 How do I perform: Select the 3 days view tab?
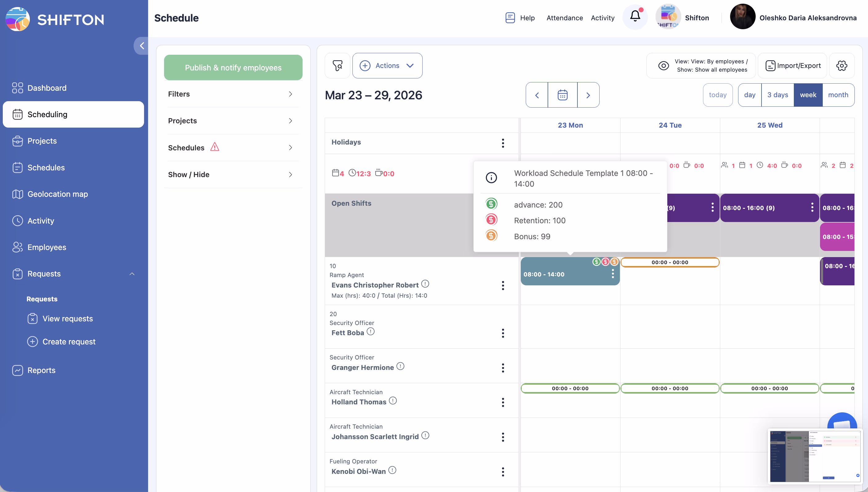pyautogui.click(x=778, y=95)
